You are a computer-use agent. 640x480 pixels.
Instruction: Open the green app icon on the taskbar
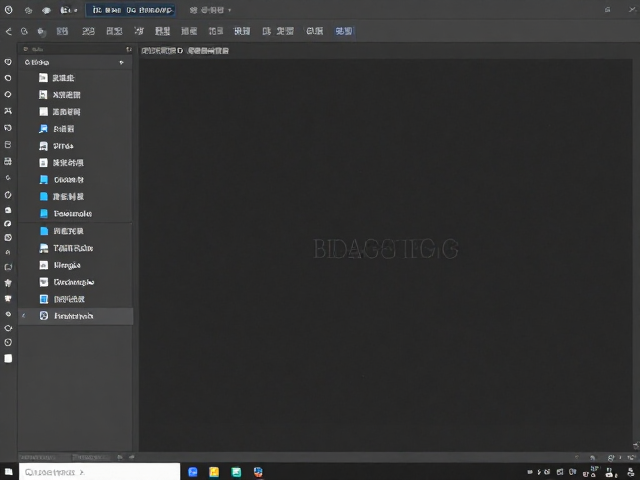pyautogui.click(x=236, y=472)
